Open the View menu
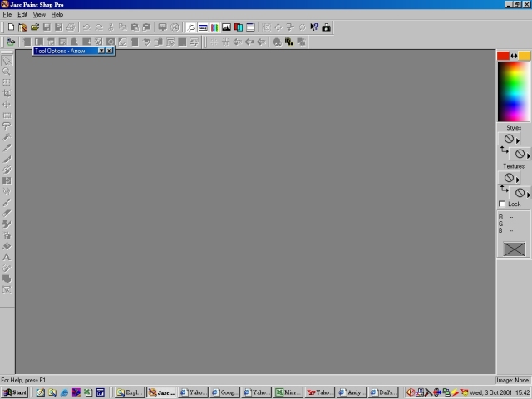532x399 pixels. point(38,15)
